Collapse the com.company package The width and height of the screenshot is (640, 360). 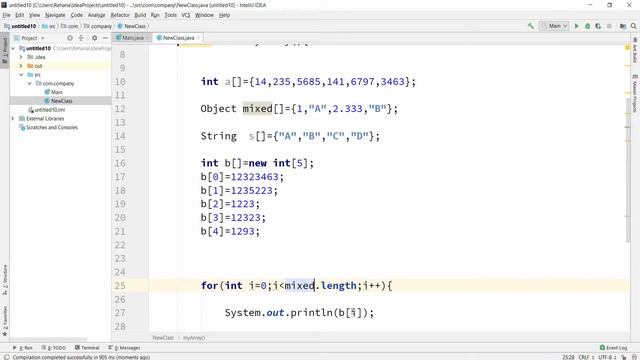pyautogui.click(x=29, y=83)
